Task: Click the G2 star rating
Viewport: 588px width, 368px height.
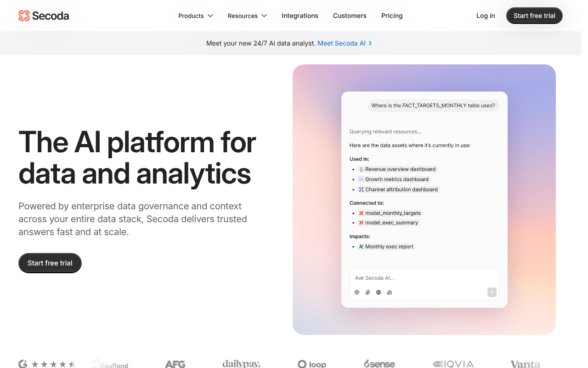Action: click(54, 363)
